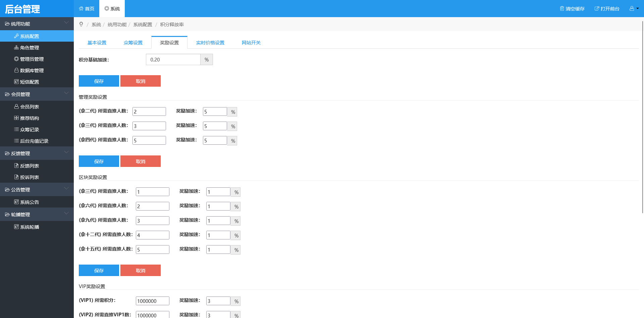The height and width of the screenshot is (318, 644).
Task: Click the folder icon of 统用功能
Action: point(7,24)
